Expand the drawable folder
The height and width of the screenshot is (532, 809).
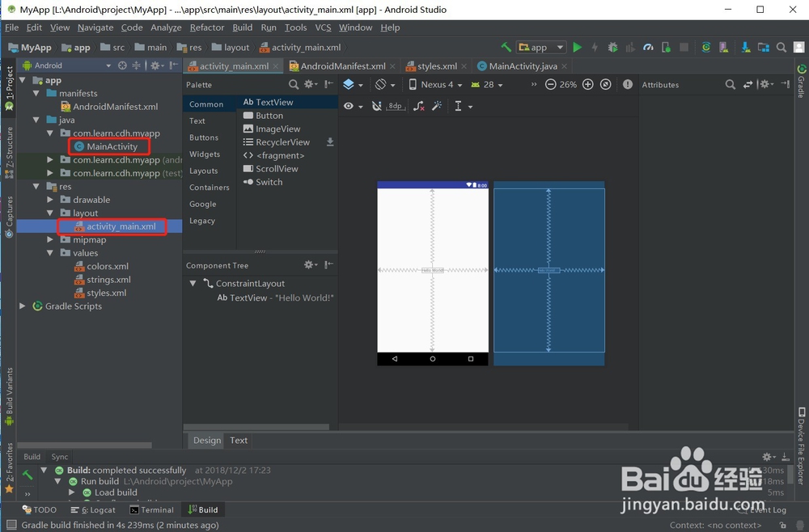click(x=50, y=200)
